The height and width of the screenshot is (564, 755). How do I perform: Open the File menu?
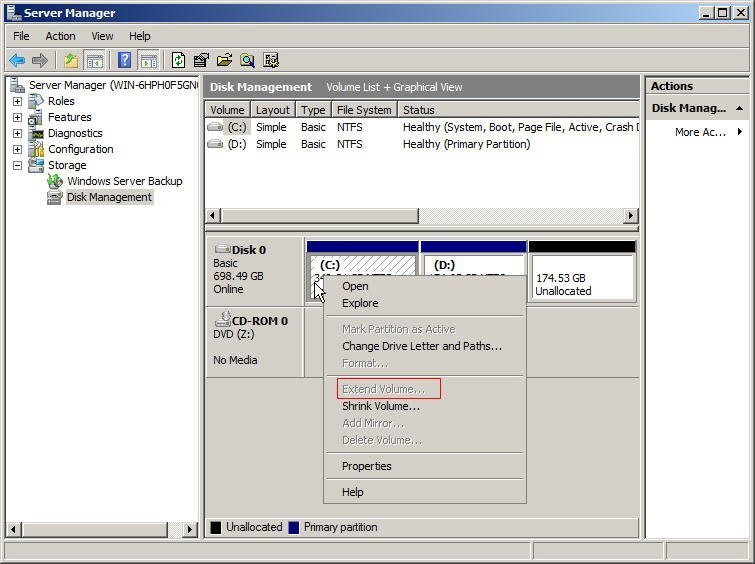(x=21, y=36)
